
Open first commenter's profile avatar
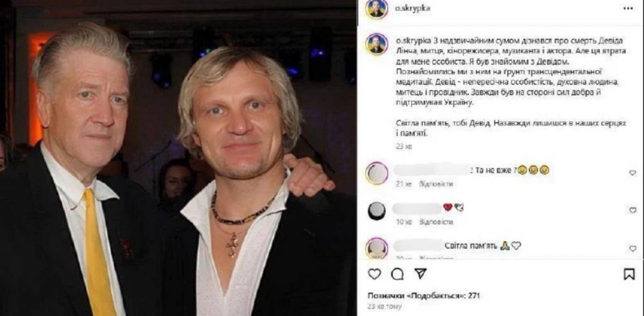point(376,173)
